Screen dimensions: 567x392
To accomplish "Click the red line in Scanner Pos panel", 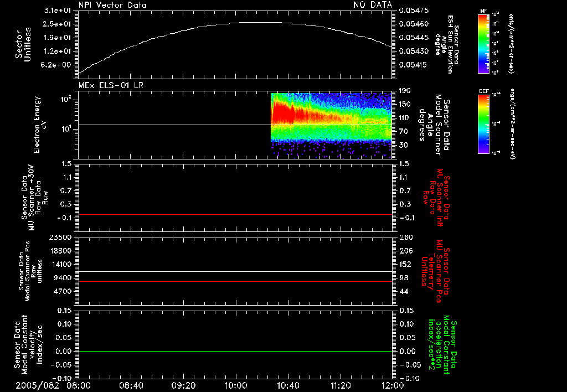I will coord(235,281).
